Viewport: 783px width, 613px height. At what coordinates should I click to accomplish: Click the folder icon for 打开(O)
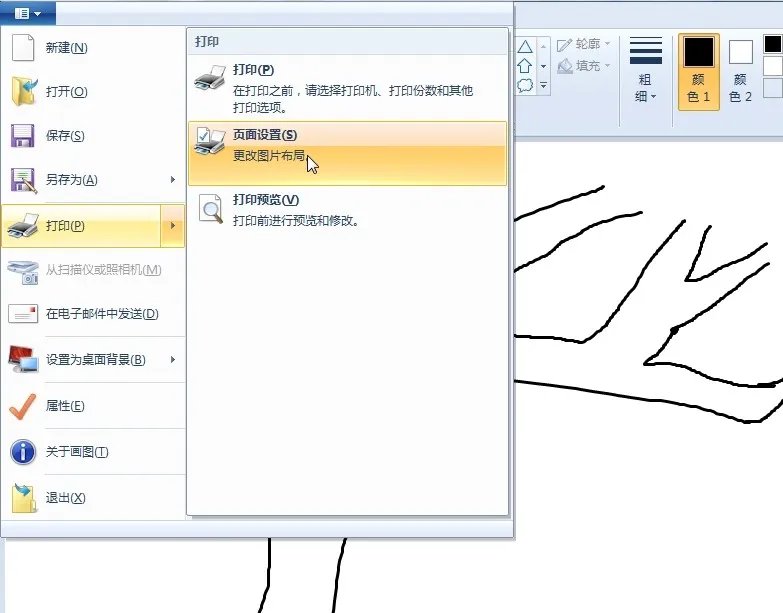point(23,91)
